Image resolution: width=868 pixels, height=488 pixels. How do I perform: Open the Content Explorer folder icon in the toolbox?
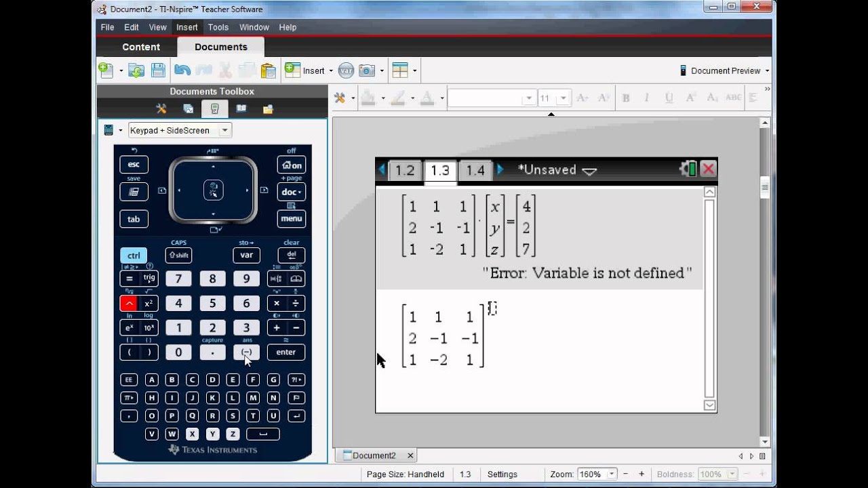point(268,108)
